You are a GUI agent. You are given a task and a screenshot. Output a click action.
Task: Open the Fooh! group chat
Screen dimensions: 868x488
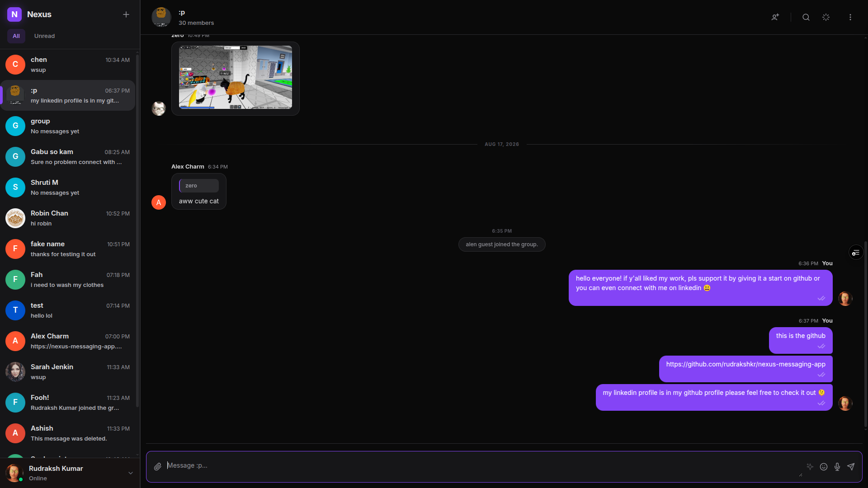pyautogui.click(x=68, y=403)
